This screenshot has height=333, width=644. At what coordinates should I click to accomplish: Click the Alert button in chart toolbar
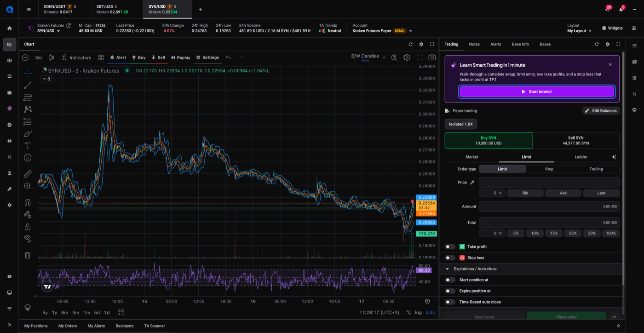(118, 57)
